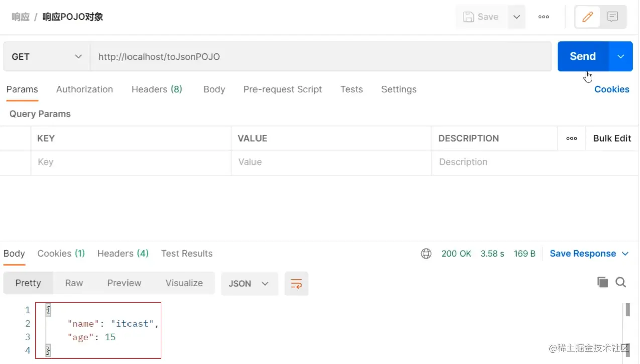Open the Pre-request Script tab
Image resolution: width=640 pixels, height=364 pixels.
pyautogui.click(x=283, y=89)
